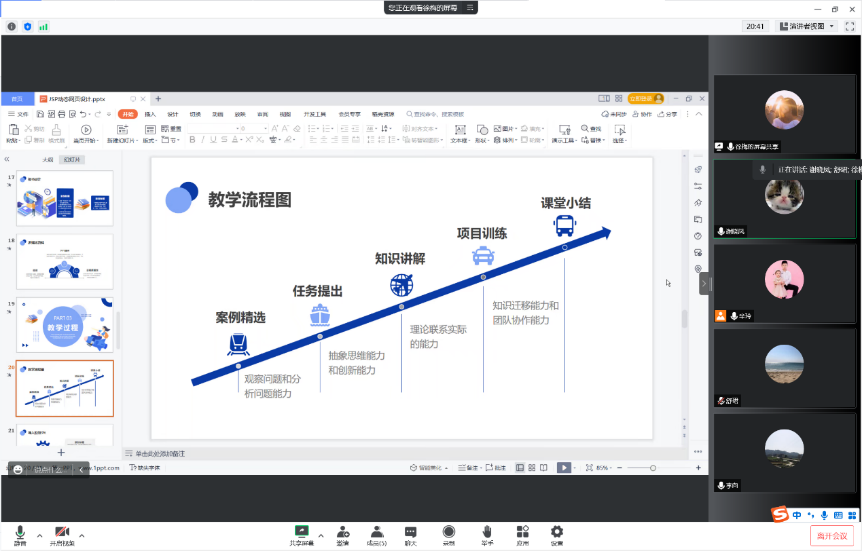Viewport: 862px width, 551px height.
Task: Toggle bold text formatting
Action: (192, 140)
